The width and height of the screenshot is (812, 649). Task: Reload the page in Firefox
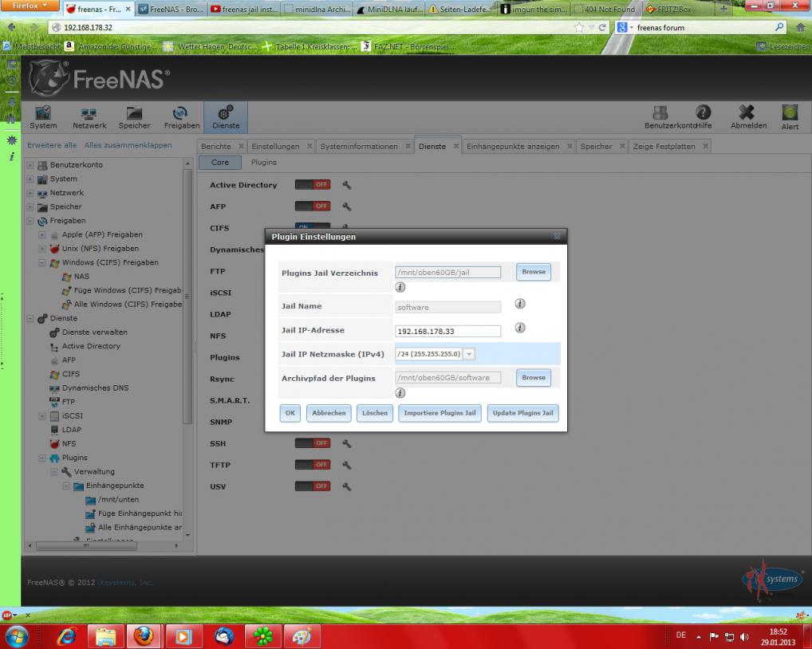(601, 27)
